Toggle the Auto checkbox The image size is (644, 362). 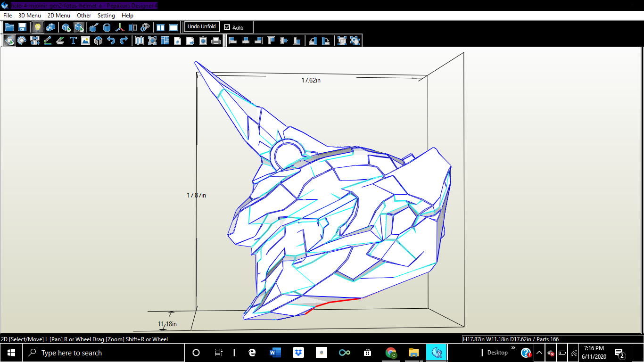pyautogui.click(x=227, y=27)
